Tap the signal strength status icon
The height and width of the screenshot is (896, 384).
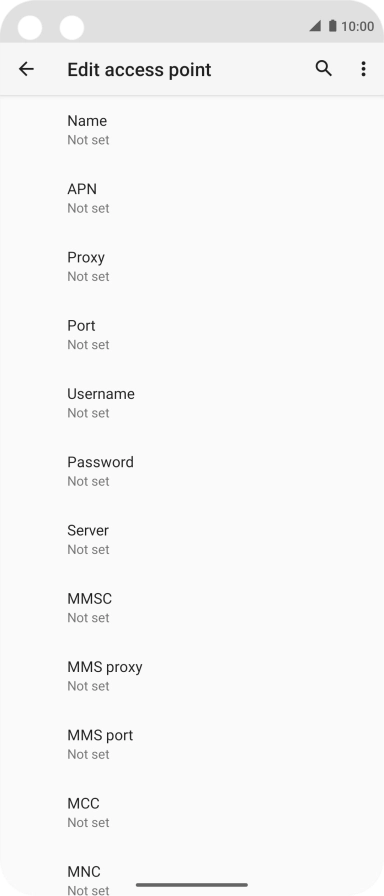(x=315, y=26)
